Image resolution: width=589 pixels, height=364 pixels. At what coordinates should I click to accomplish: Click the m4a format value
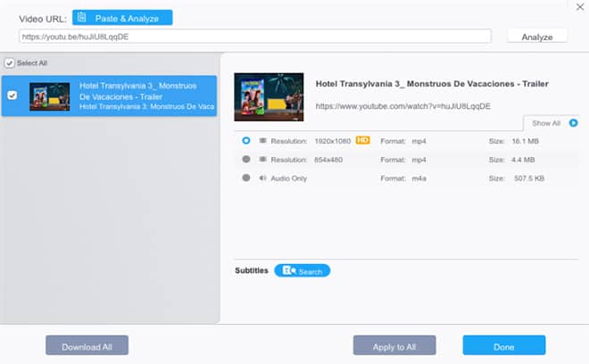coord(419,178)
